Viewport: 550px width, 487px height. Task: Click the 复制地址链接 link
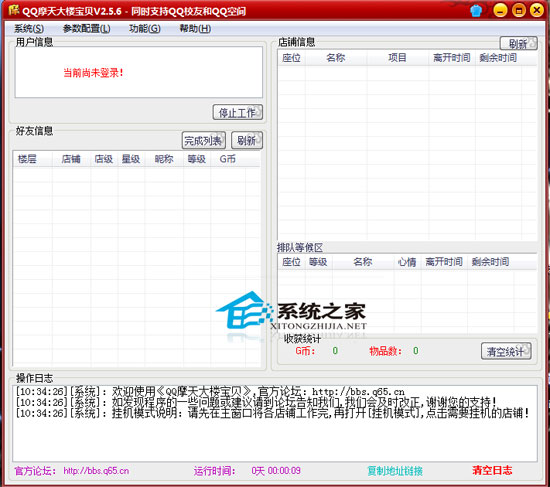click(395, 471)
